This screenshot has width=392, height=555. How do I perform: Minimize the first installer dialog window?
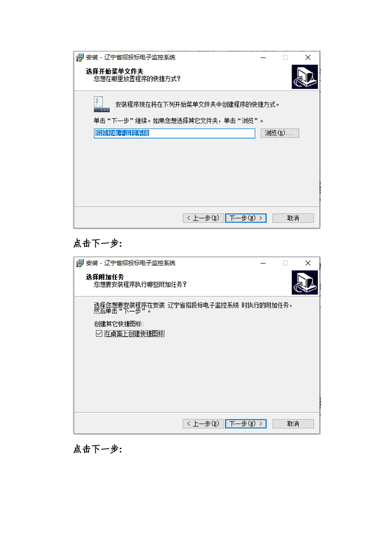tap(263, 57)
